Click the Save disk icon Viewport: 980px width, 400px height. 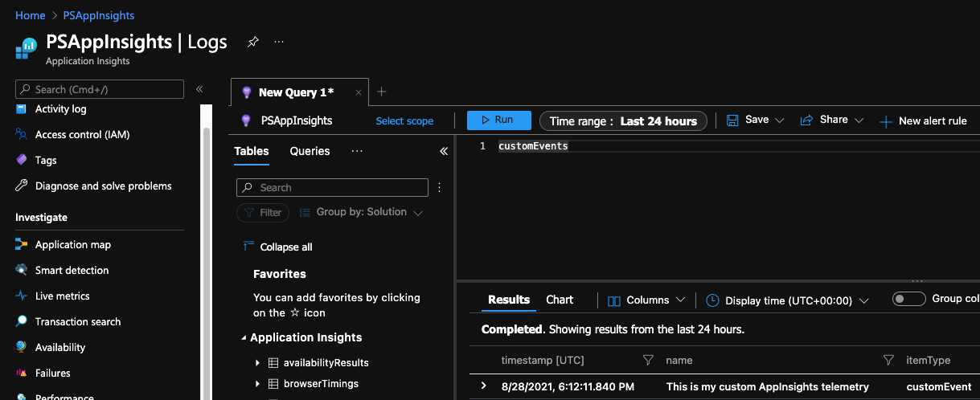(732, 120)
